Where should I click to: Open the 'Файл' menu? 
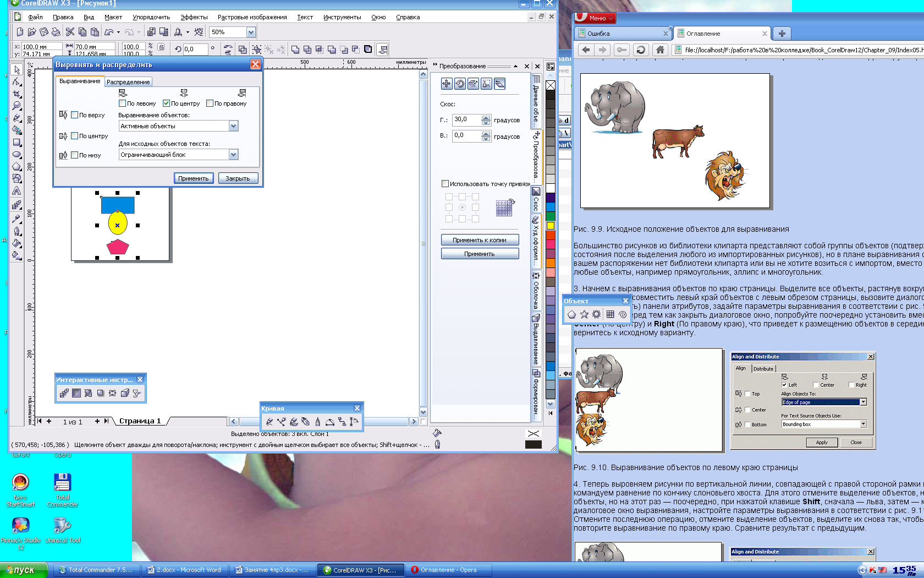pyautogui.click(x=35, y=17)
